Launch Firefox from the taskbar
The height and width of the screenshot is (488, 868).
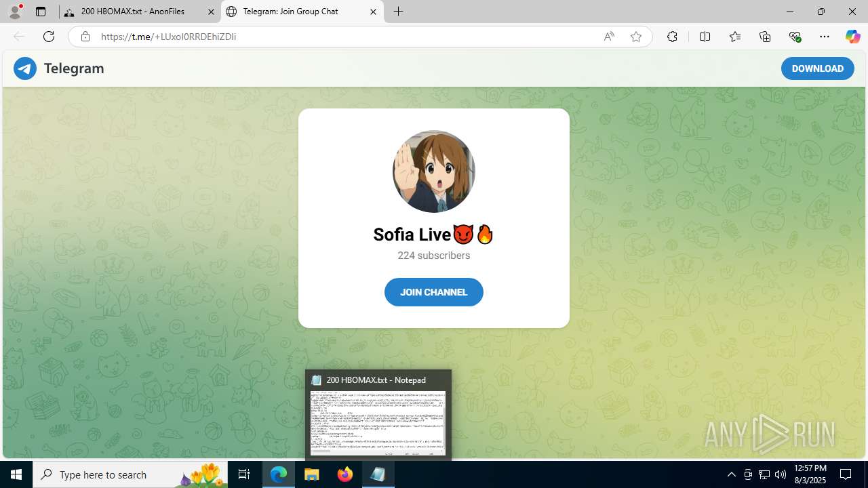tap(345, 474)
